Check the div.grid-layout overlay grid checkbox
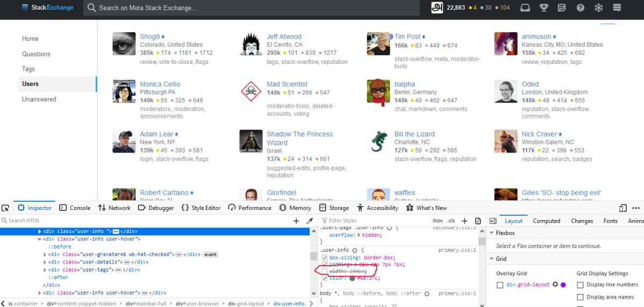644x307 pixels. (x=500, y=285)
